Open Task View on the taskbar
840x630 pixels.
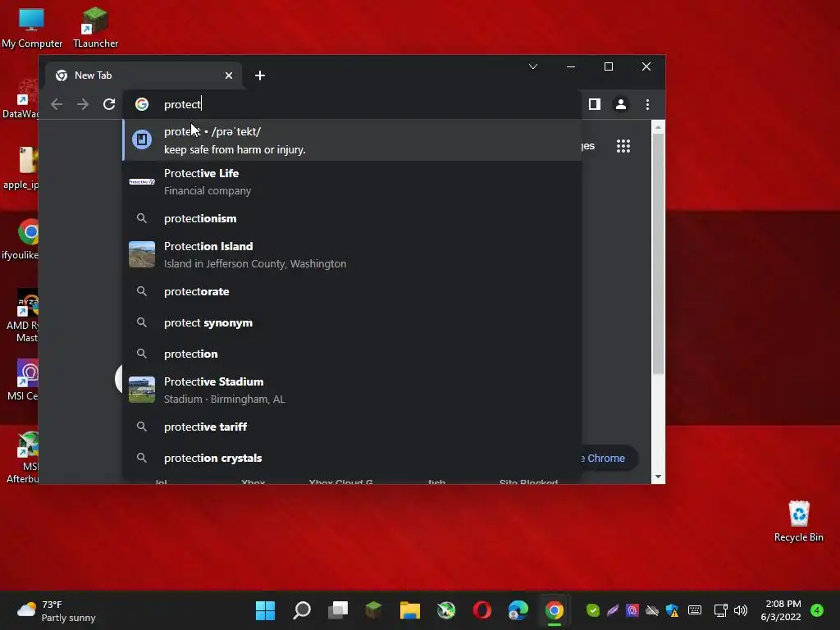[338, 610]
